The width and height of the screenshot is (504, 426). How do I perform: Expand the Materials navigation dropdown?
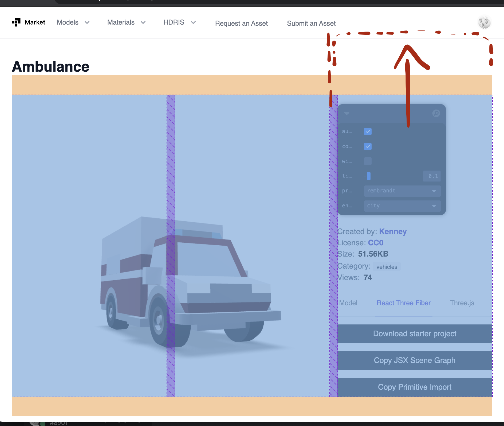coord(126,22)
